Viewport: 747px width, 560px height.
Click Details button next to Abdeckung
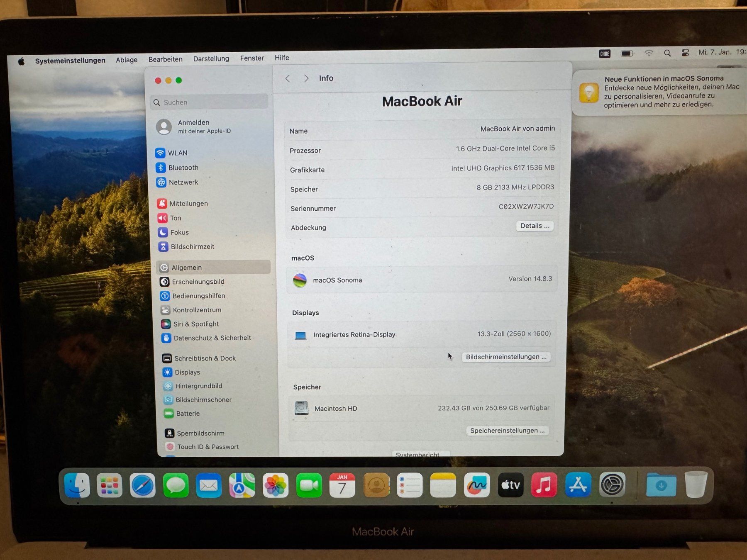point(535,226)
